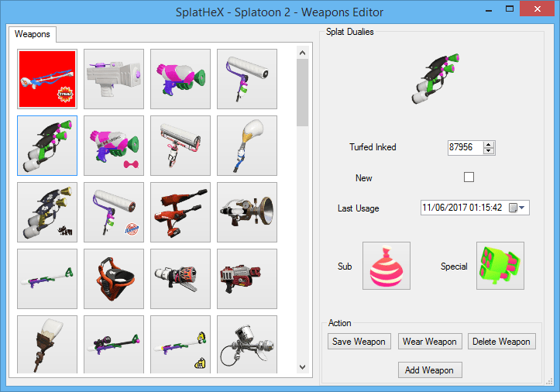Increase the Turfed Inked value by one

pos(488,144)
